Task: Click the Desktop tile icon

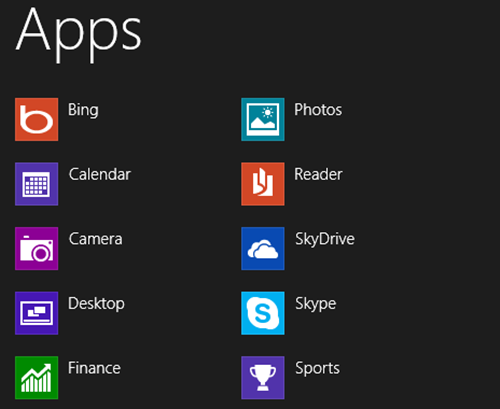Action: click(37, 313)
